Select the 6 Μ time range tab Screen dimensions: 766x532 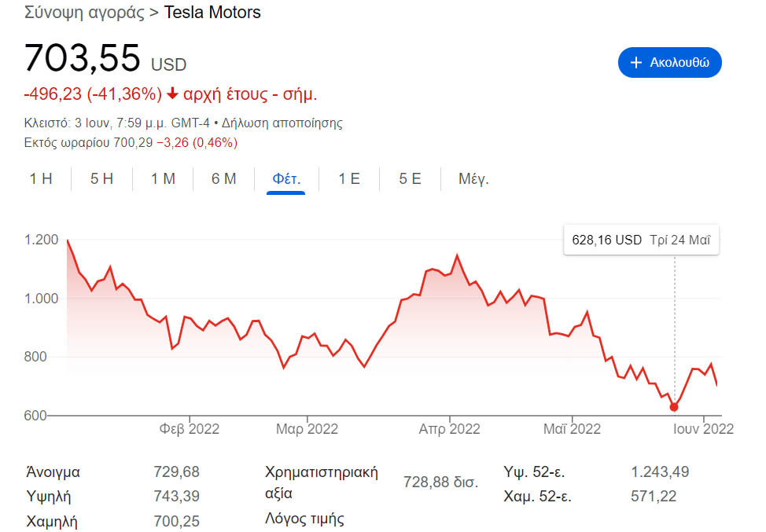pos(223,178)
